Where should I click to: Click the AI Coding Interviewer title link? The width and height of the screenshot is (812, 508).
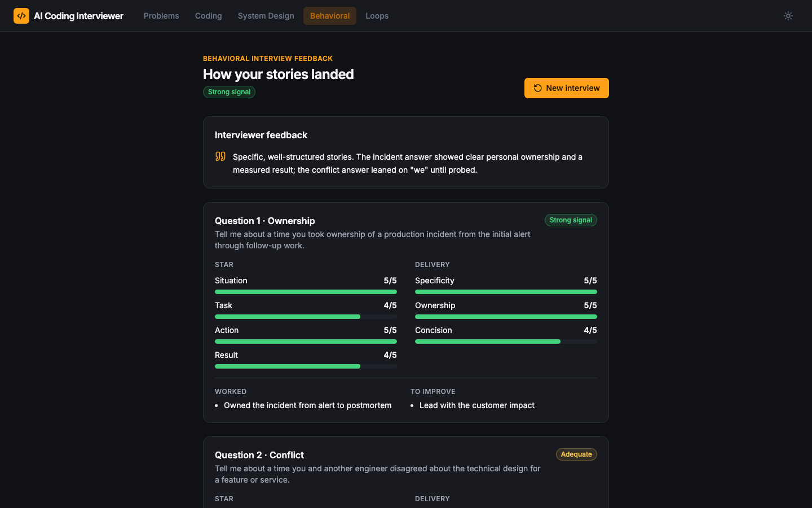tap(78, 16)
